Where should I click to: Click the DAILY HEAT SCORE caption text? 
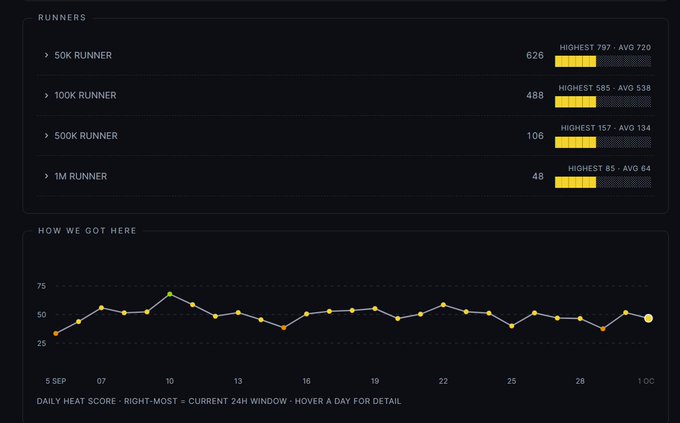pos(219,401)
